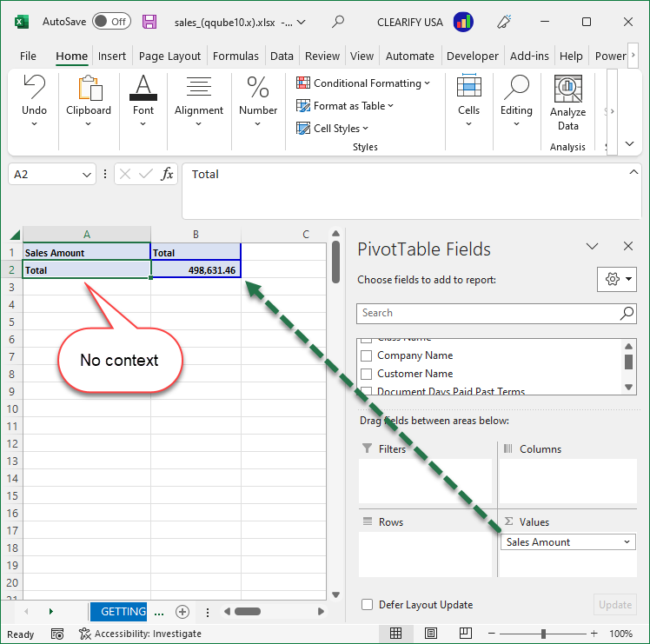Switch to the Insert tab

112,56
